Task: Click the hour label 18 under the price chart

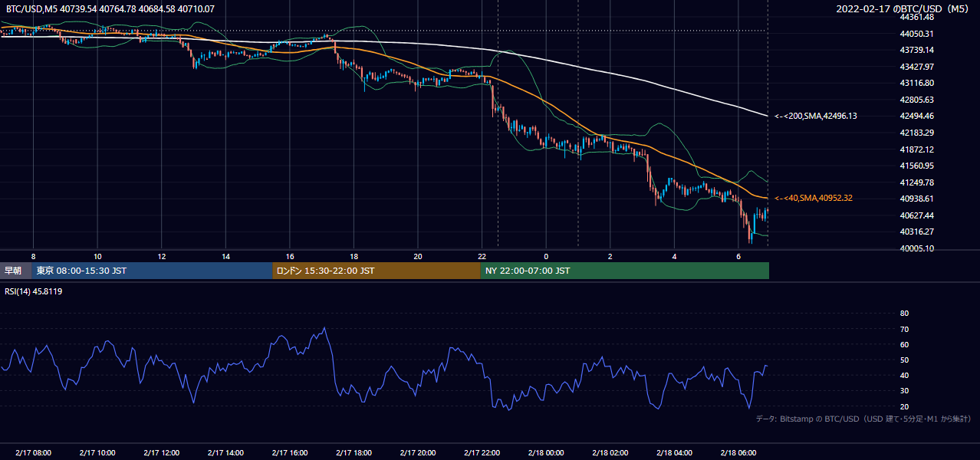Action: pyautogui.click(x=354, y=256)
